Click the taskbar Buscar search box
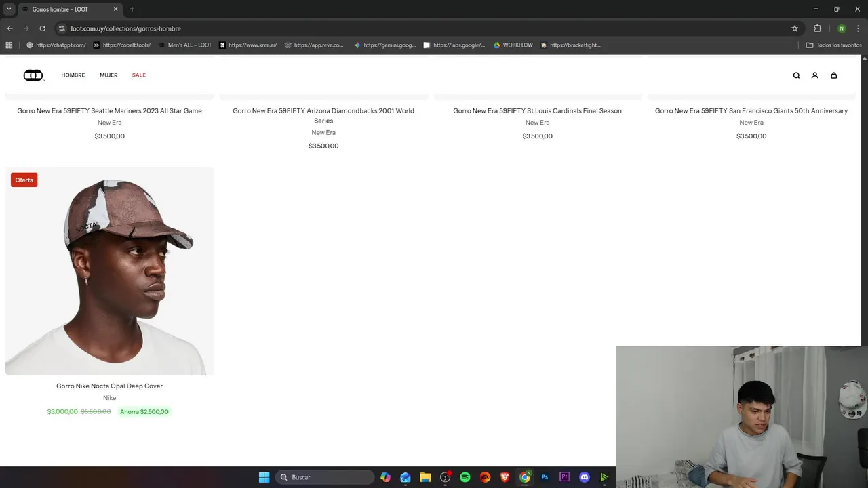Image resolution: width=868 pixels, height=488 pixels. pos(325,477)
